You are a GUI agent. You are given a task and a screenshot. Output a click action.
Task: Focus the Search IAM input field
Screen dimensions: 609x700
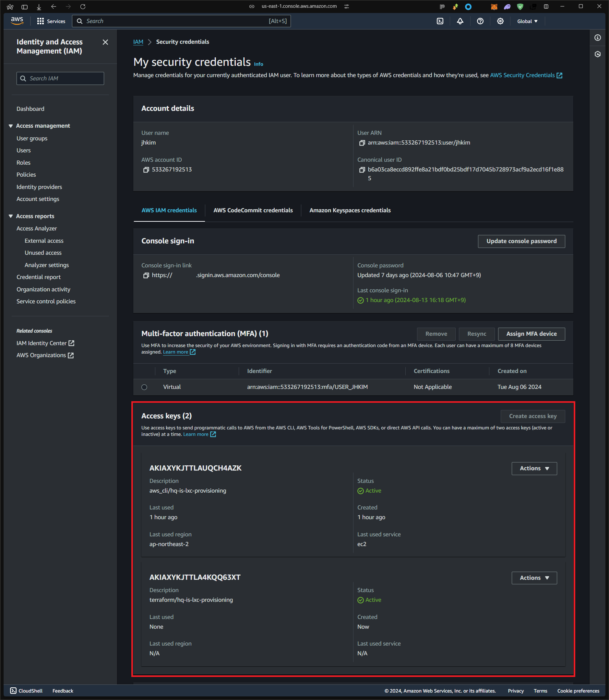(60, 78)
